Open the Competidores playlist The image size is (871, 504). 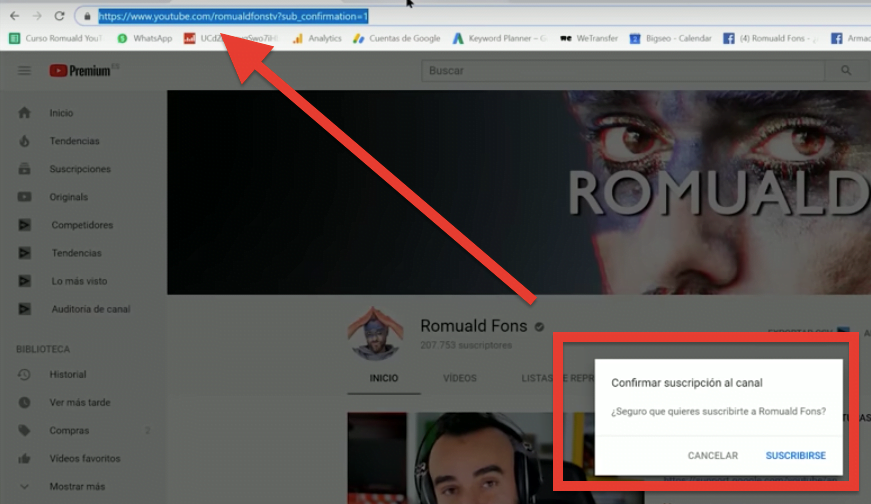pos(82,225)
